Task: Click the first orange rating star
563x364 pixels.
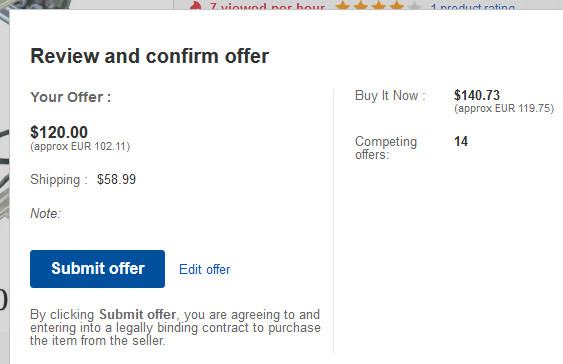Action: click(x=343, y=5)
